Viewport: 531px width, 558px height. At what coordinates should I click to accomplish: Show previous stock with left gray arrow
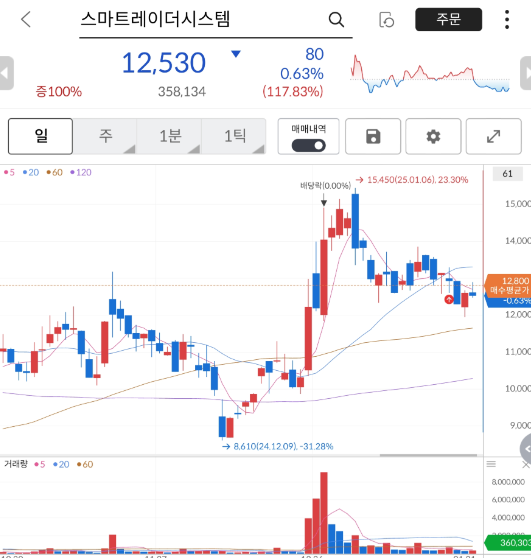6,73
